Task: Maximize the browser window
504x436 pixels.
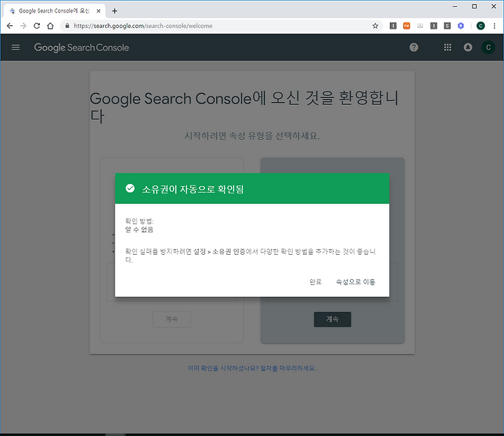Action: [475, 6]
